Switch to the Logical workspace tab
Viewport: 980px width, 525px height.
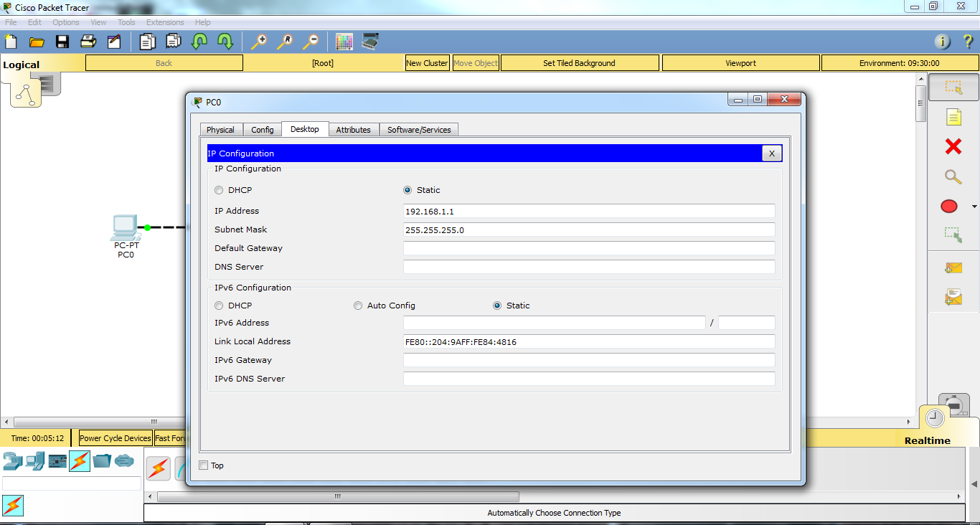(22, 65)
